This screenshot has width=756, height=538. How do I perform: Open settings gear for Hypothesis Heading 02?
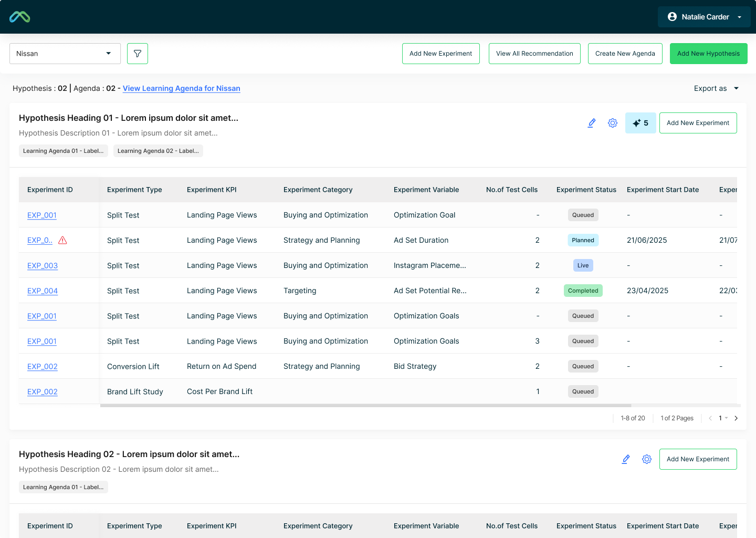(647, 459)
